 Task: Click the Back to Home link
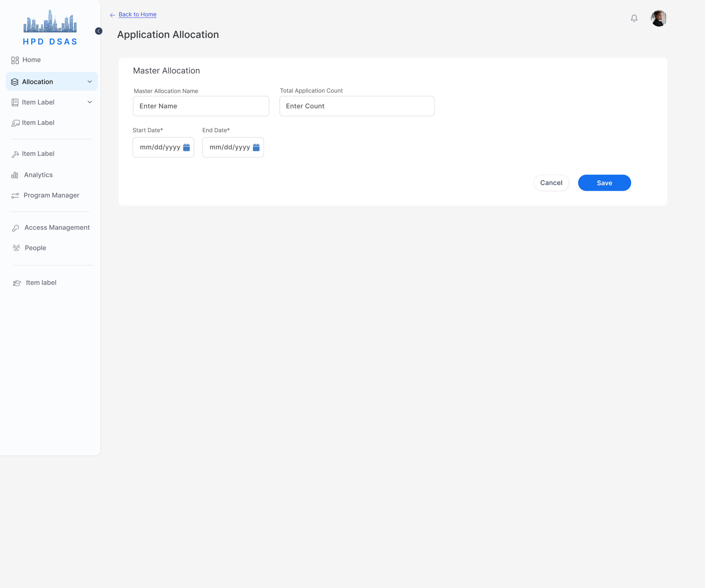137,14
